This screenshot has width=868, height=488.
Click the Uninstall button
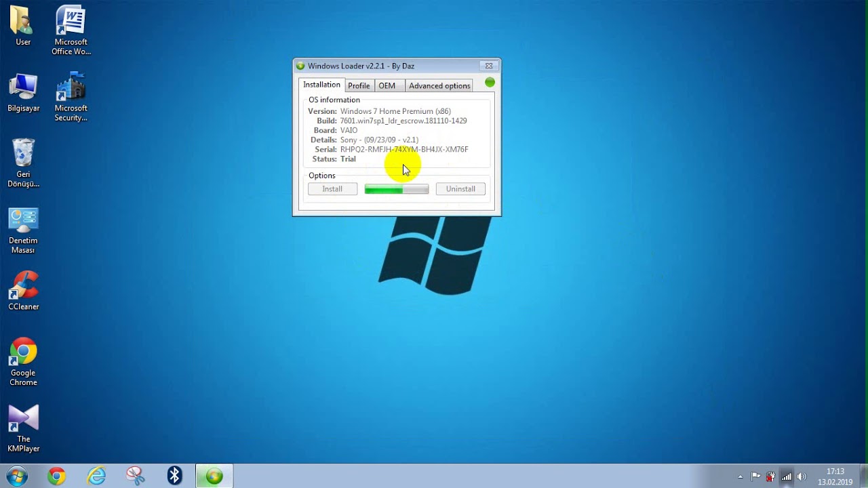point(460,189)
